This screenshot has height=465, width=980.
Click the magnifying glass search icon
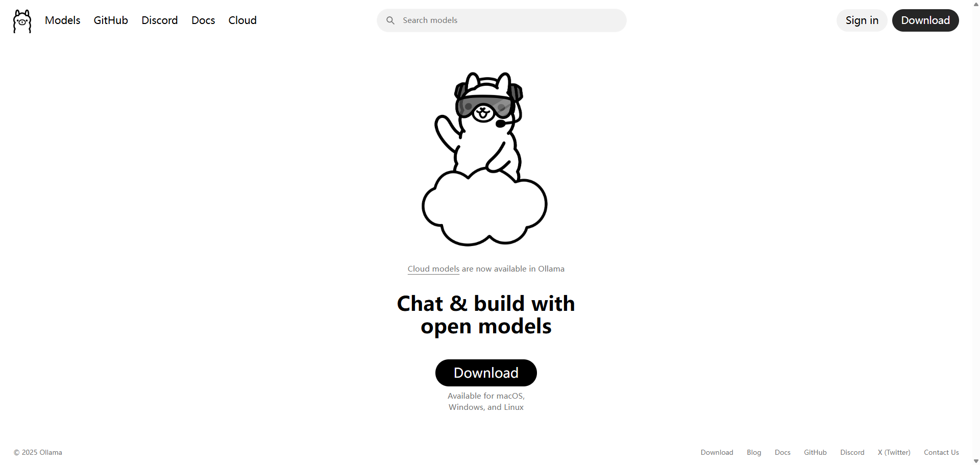coord(390,20)
